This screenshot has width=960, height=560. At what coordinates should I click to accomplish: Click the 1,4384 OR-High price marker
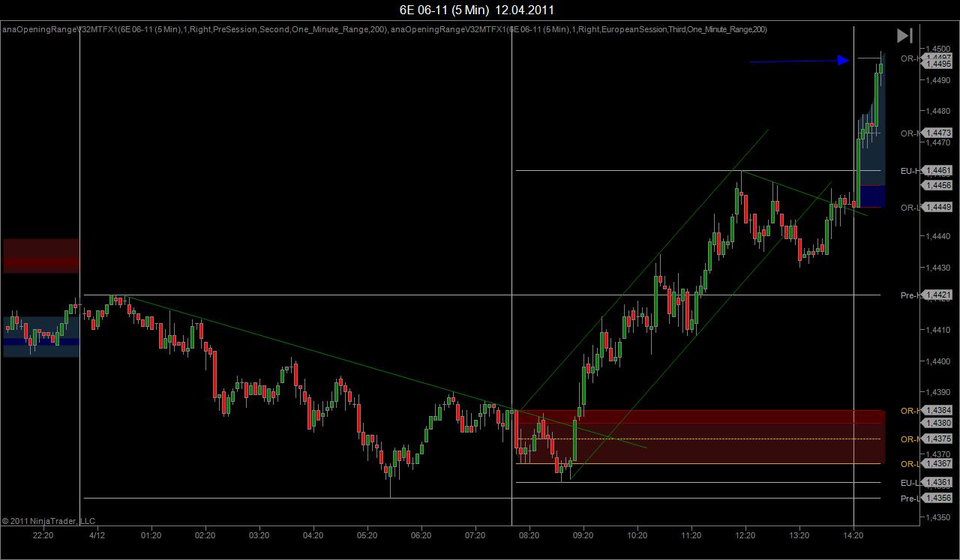(x=937, y=410)
